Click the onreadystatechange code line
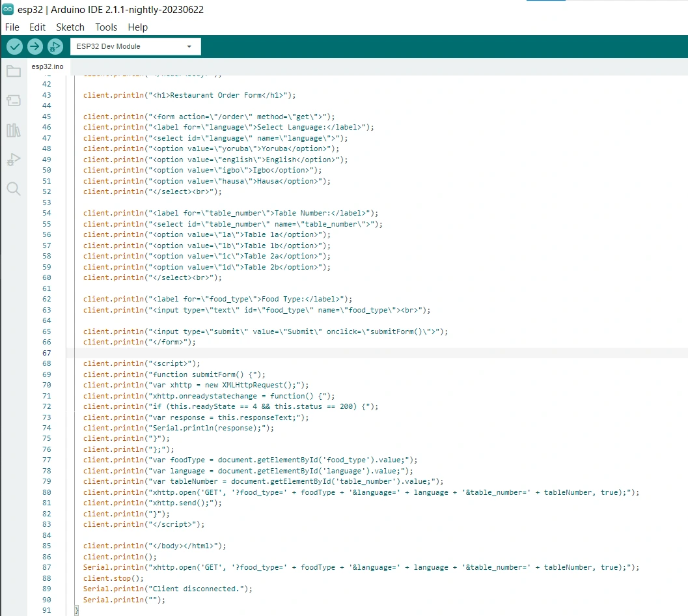Screen dimensions: 688x616 (209, 397)
